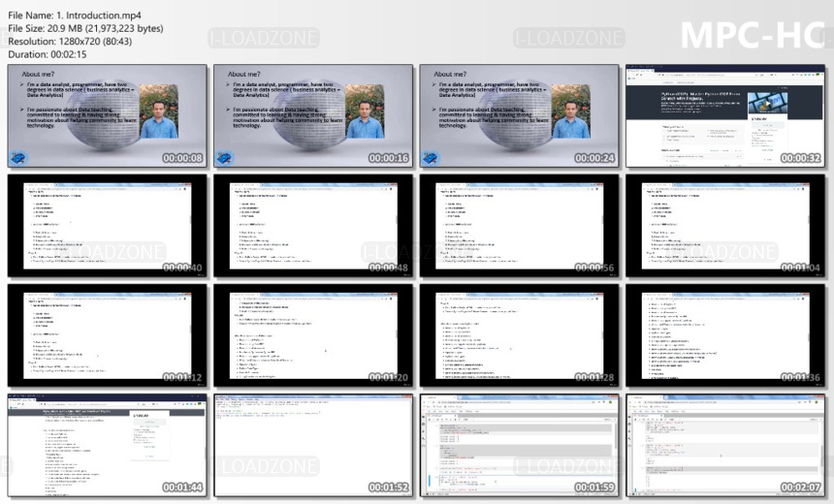The image size is (834, 504).
Task: Click the 'Duration: 00:02:15' line
Action: [47, 54]
